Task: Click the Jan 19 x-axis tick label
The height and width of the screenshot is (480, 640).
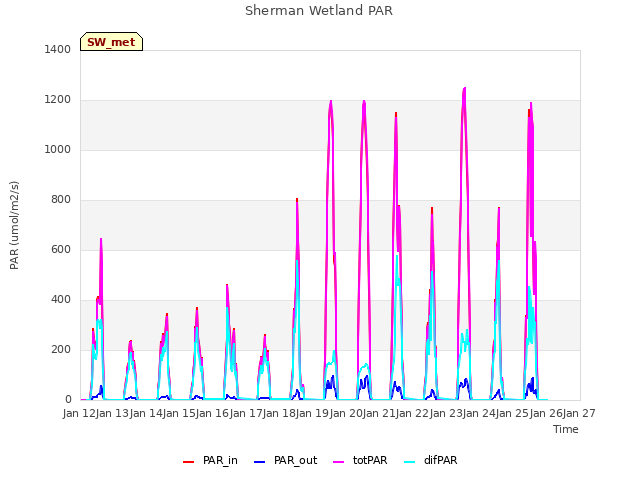Action: 313,413
